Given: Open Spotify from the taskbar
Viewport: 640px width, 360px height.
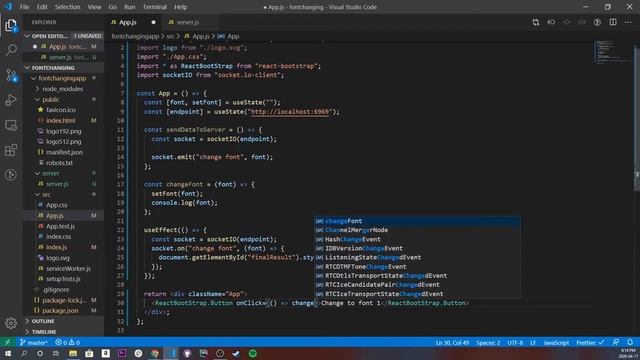Looking at the screenshot, I should (253, 353).
